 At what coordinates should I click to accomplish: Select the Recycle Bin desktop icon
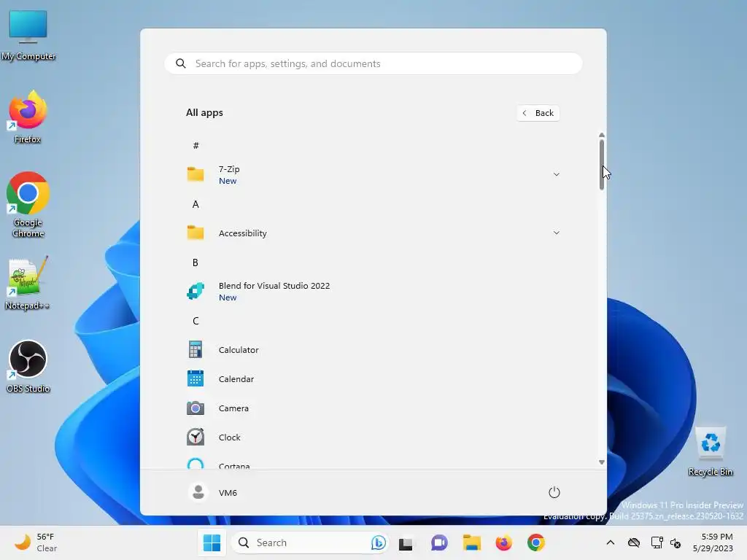[x=711, y=451]
